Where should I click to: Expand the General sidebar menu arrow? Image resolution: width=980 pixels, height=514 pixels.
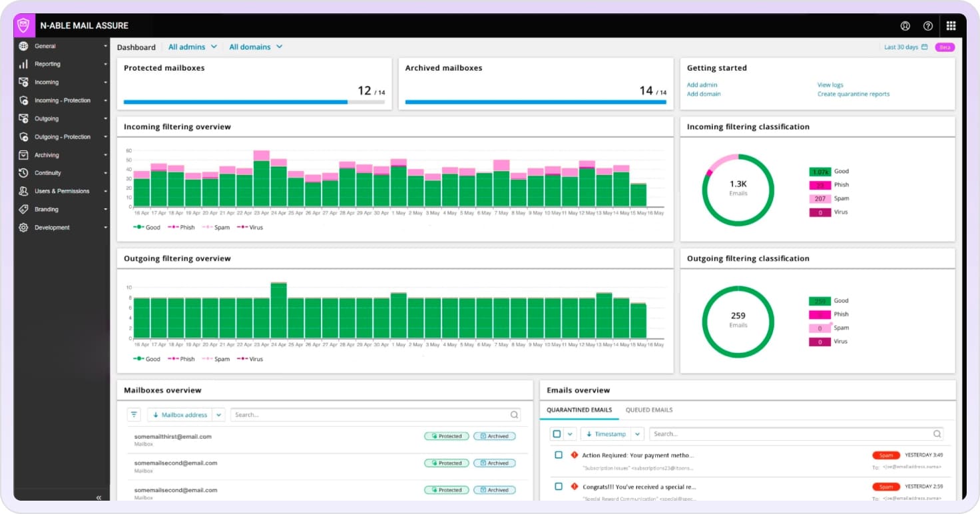[x=105, y=47]
